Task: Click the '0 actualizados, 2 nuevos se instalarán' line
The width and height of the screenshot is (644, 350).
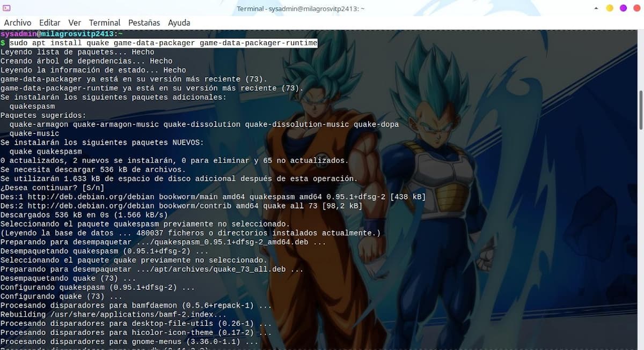Action: [174, 161]
